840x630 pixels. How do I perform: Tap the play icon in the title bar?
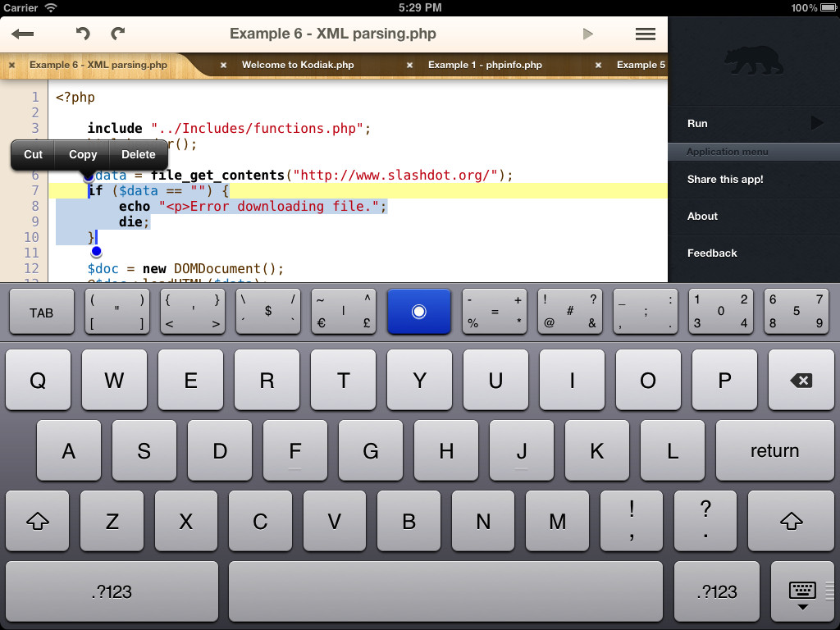tap(587, 34)
